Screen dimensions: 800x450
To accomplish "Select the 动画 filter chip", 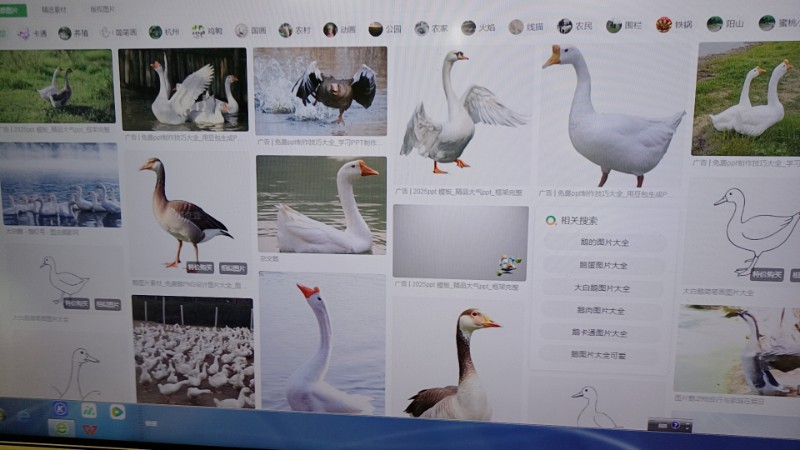I will [x=339, y=30].
